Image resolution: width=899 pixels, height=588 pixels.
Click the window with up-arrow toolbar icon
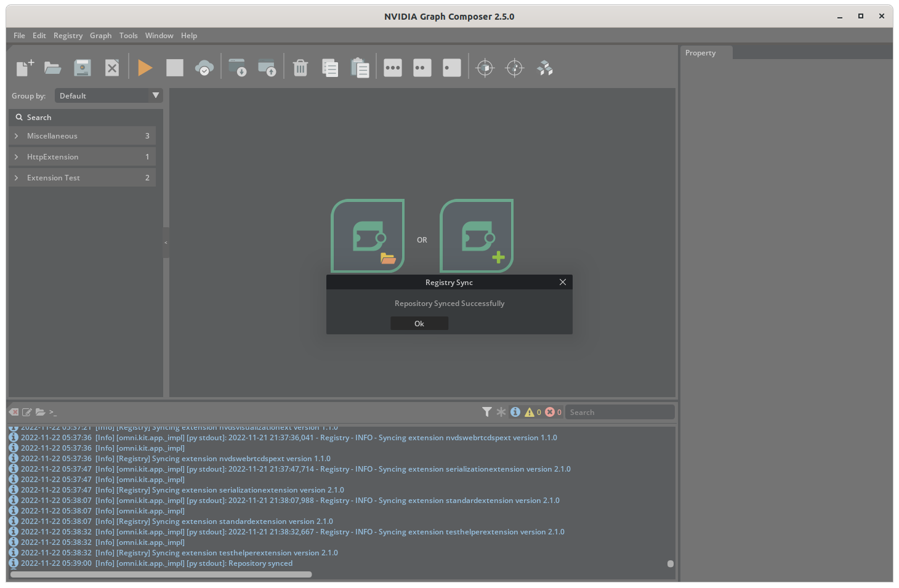tap(267, 68)
